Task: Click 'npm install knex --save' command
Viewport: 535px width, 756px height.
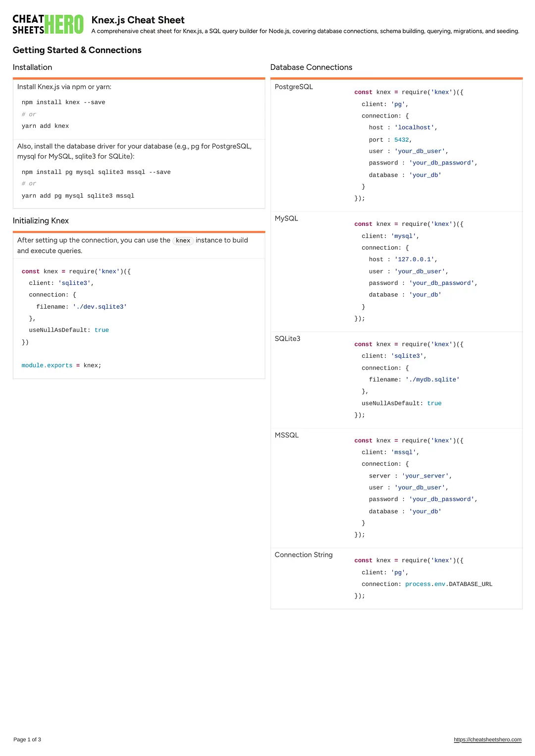Action: [x=63, y=103]
